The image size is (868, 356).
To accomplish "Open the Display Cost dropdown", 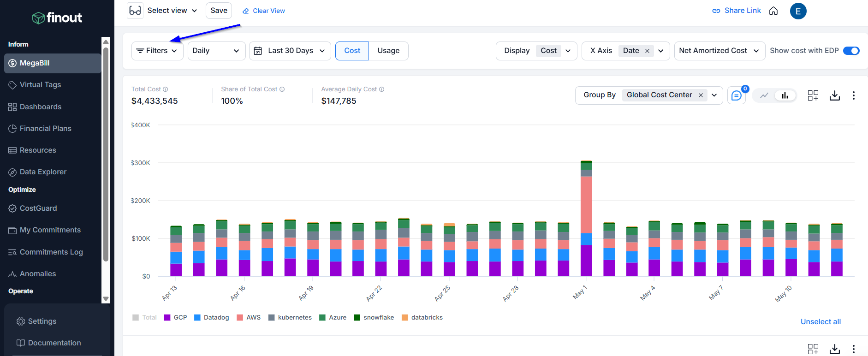I will coord(536,51).
